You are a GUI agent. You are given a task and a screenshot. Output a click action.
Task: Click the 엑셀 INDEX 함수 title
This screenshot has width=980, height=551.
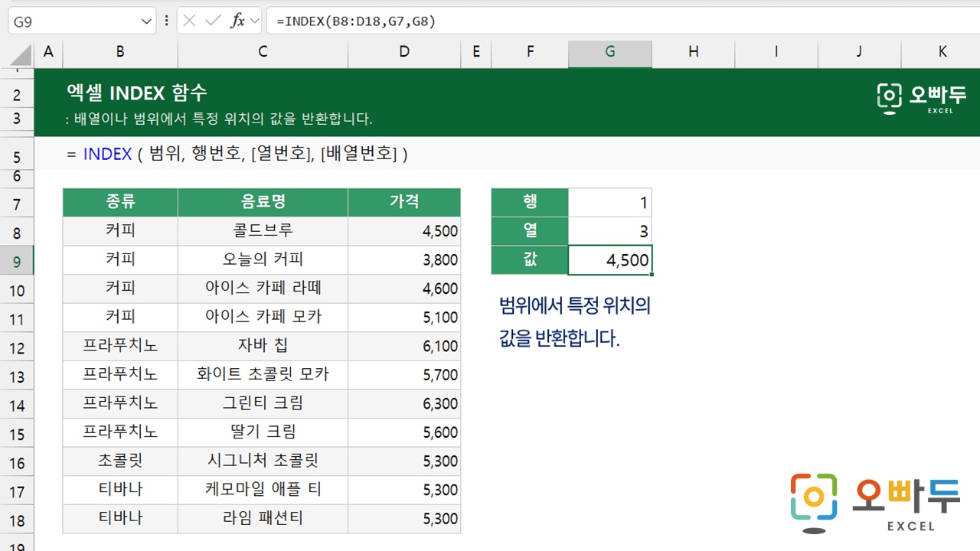coord(137,93)
